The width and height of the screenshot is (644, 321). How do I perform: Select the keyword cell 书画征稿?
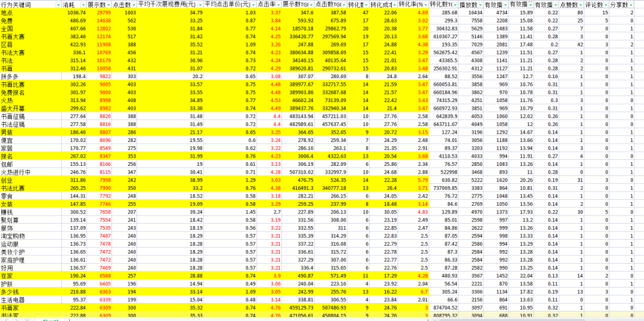point(31,116)
